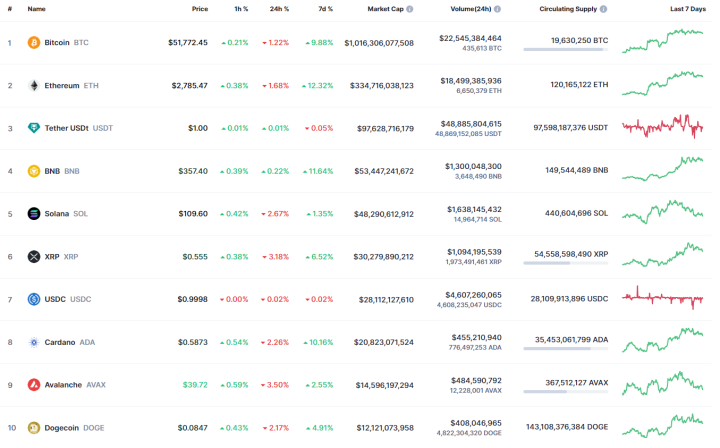Click Ethereum price $2,785.47
720x448 pixels.
tap(190, 85)
